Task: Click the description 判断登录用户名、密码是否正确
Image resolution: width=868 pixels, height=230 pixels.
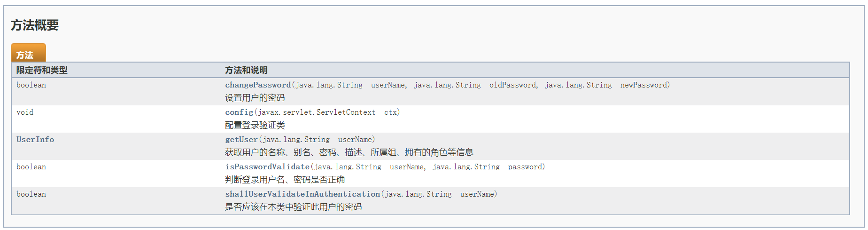Action: coord(285,180)
